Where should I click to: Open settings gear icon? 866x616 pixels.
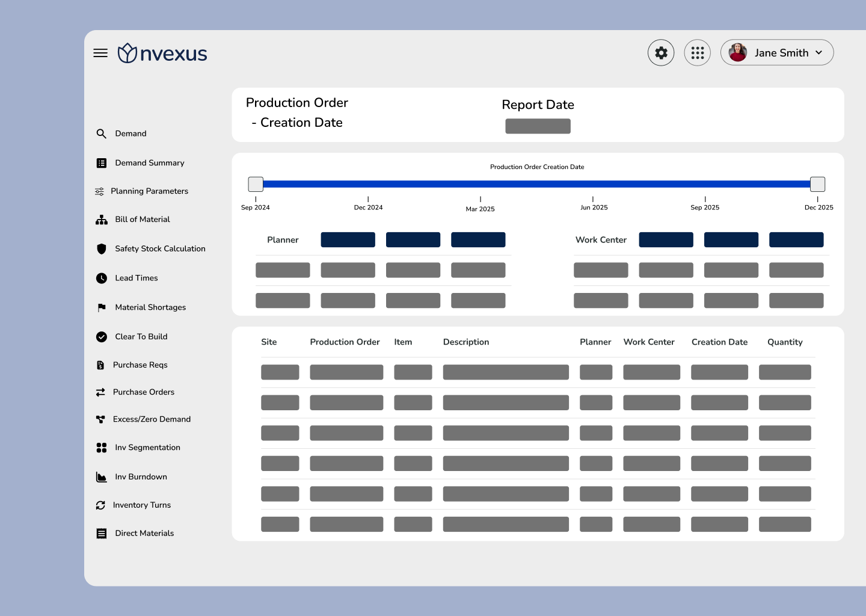point(661,53)
